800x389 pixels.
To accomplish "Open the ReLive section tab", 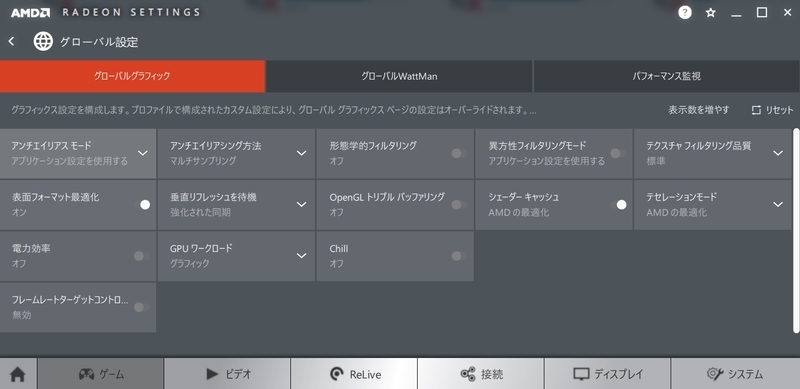I will point(354,374).
